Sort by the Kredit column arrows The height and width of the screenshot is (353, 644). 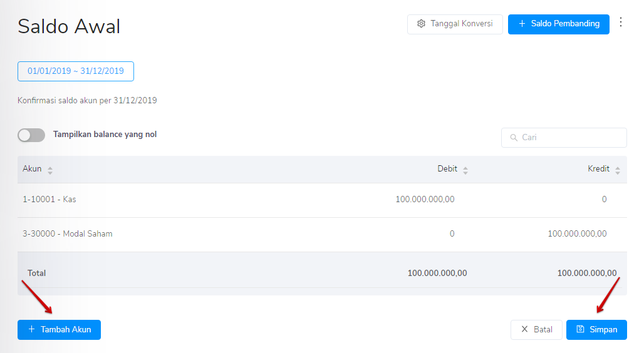[618, 170]
